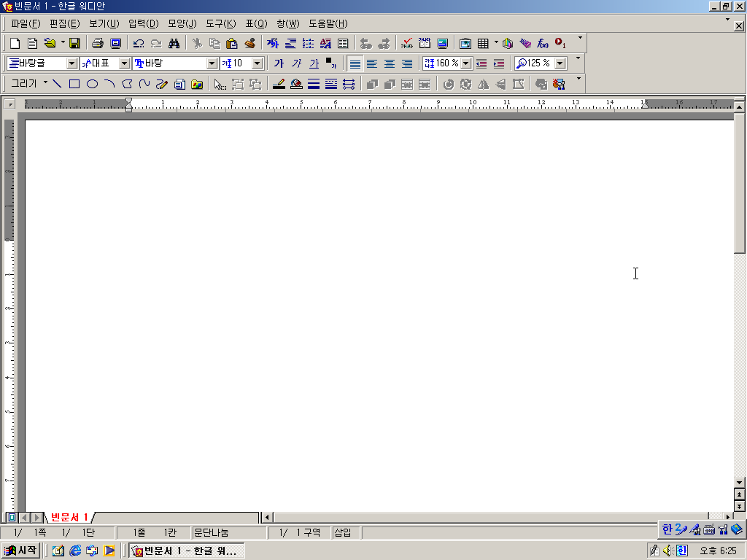
Task: Open the line color pen icon
Action: (x=279, y=85)
